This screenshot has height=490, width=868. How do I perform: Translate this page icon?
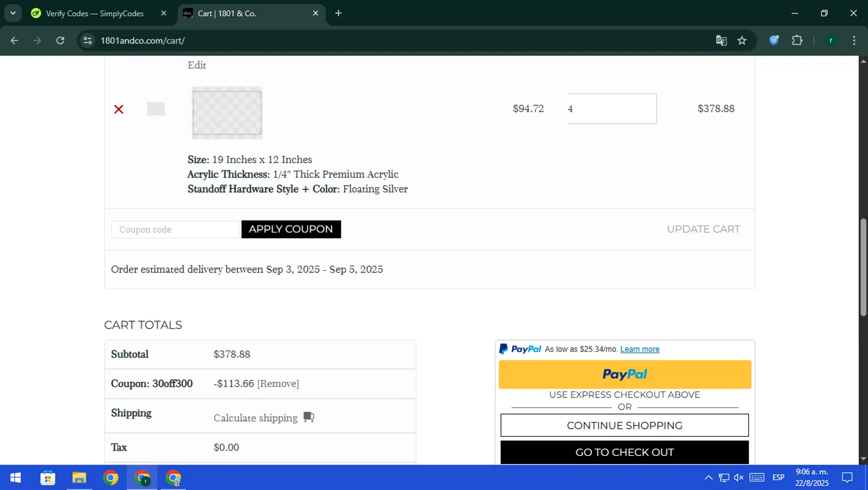[x=721, y=40]
